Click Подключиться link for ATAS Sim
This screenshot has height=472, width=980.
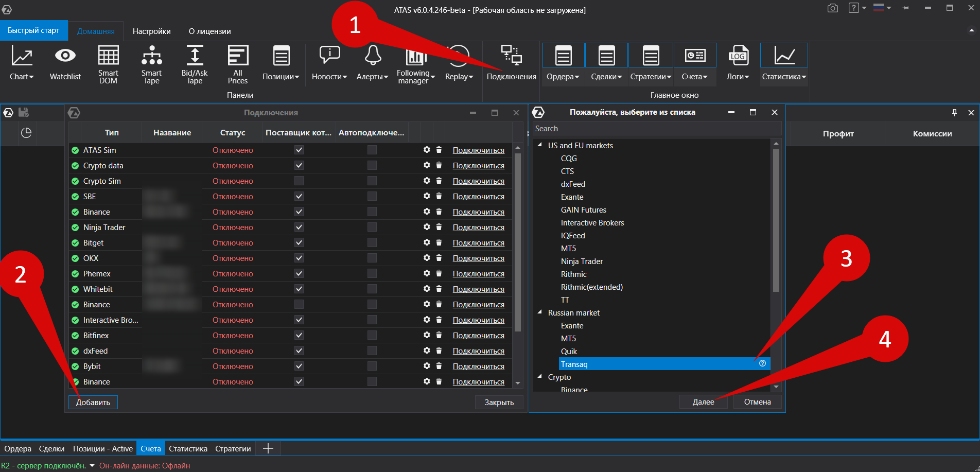point(479,150)
